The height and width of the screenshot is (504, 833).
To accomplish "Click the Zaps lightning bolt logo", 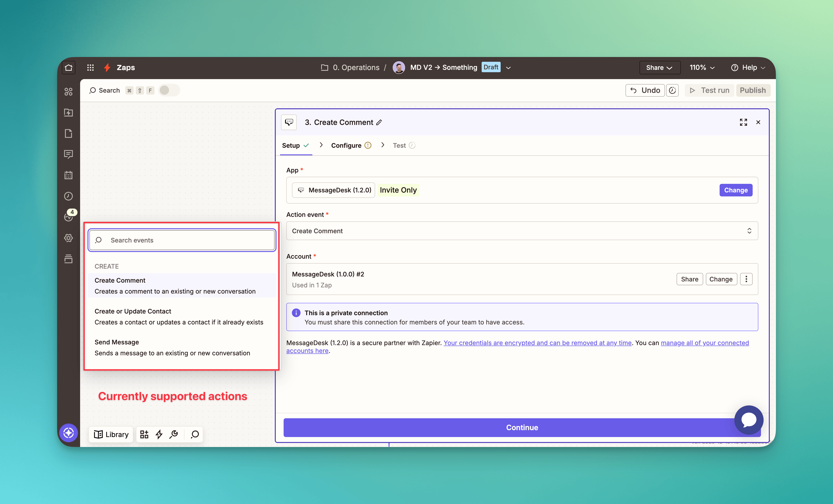I will 107,67.
